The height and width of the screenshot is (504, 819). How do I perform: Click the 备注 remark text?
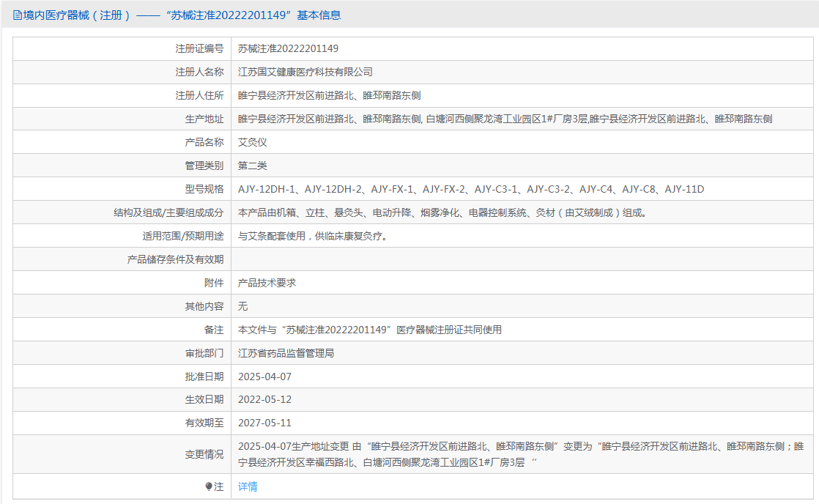370,330
